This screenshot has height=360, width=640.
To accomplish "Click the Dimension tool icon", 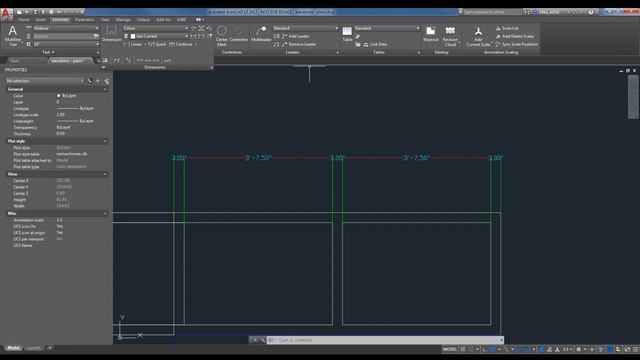I will pos(111,33).
